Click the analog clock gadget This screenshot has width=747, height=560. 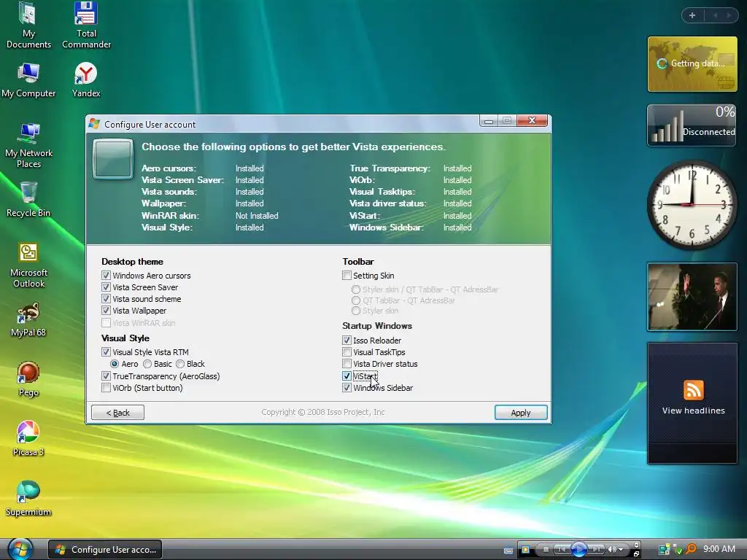click(x=692, y=205)
